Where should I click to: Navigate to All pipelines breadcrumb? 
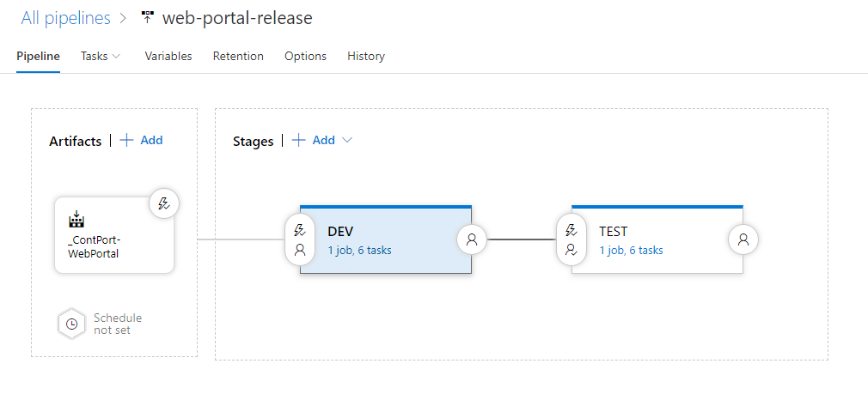coord(65,18)
